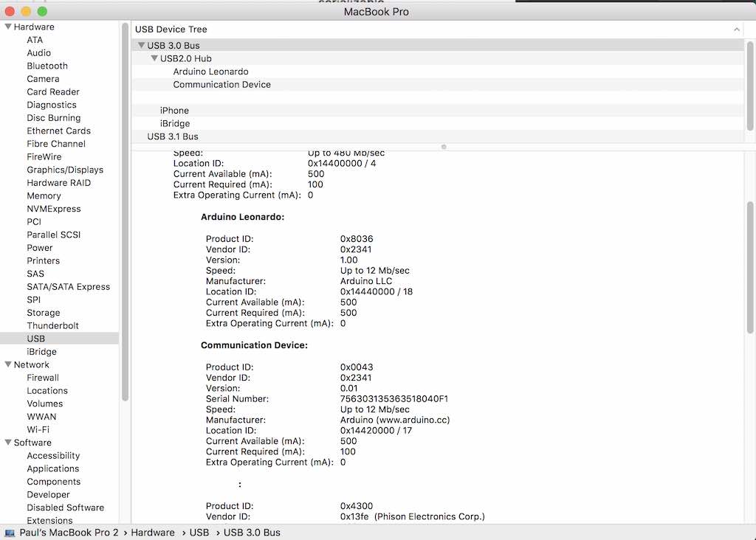The width and height of the screenshot is (756, 540).
Task: Open PCI in the sidebar
Action: (34, 221)
